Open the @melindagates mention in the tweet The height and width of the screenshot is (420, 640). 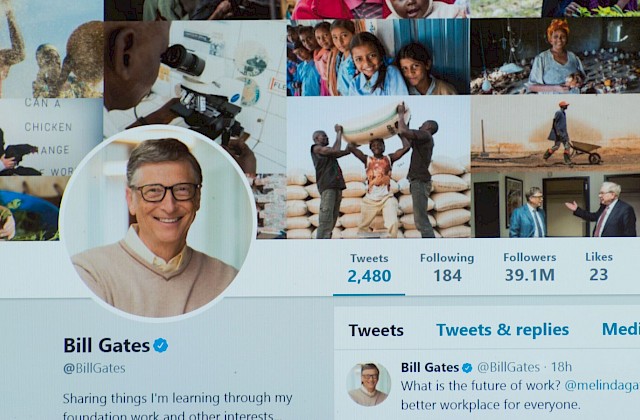coord(602,386)
